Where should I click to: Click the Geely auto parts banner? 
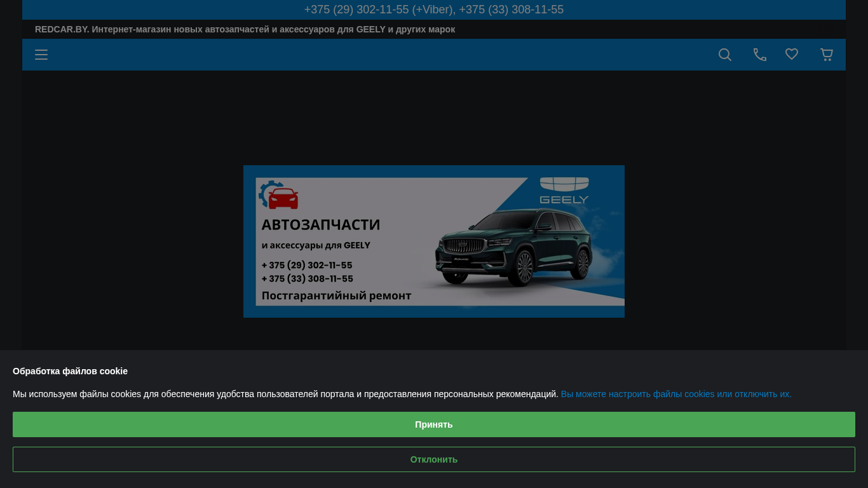[434, 241]
